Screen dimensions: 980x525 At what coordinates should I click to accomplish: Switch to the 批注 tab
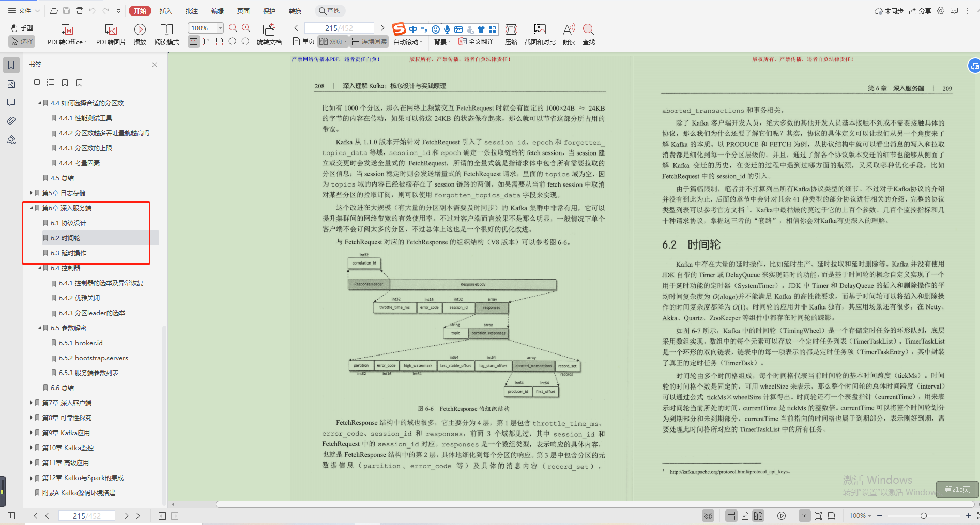191,11
